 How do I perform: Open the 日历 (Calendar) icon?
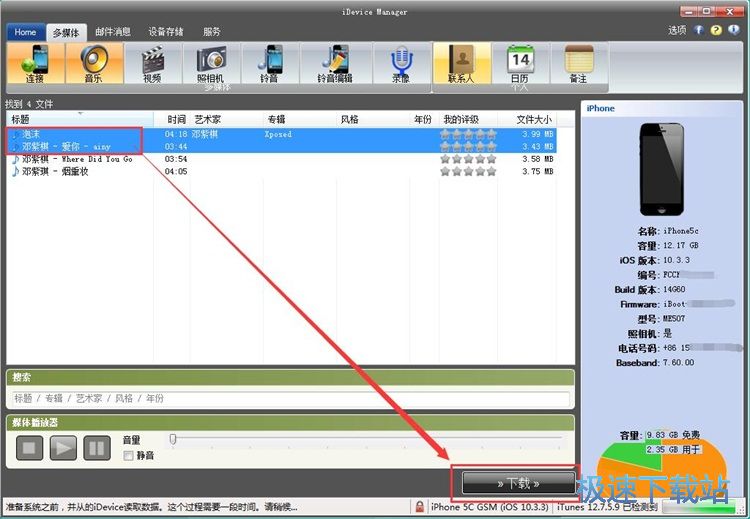(x=519, y=63)
